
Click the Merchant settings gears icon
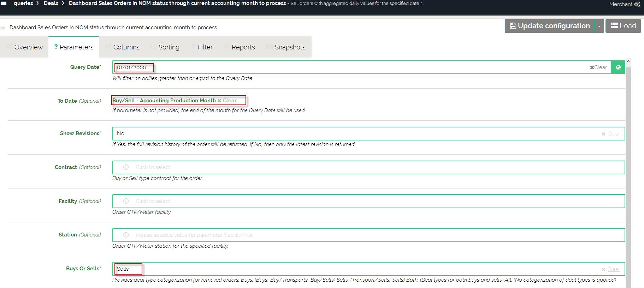[637, 4]
